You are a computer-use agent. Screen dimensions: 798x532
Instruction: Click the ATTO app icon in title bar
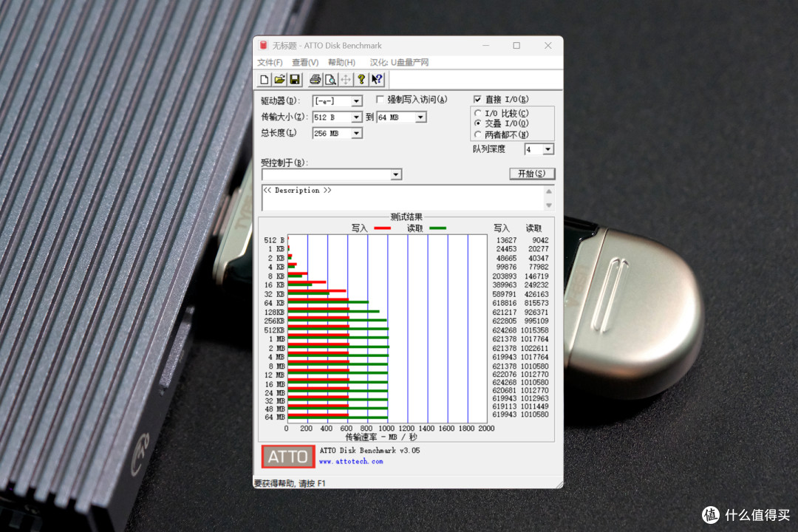click(263, 46)
